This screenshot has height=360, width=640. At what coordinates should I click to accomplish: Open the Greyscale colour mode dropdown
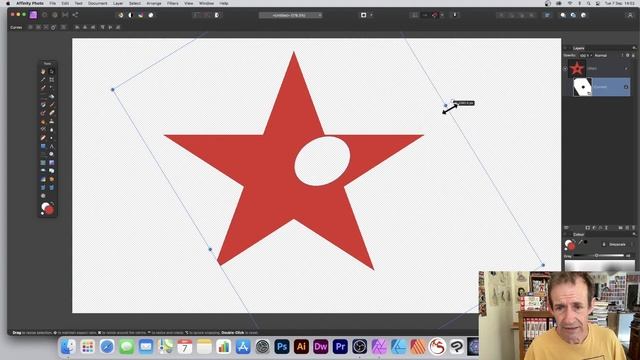click(617, 244)
